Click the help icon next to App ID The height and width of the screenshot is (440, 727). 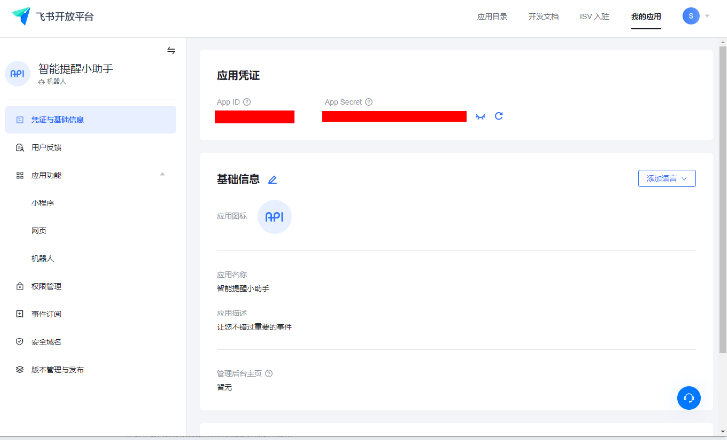pyautogui.click(x=247, y=102)
